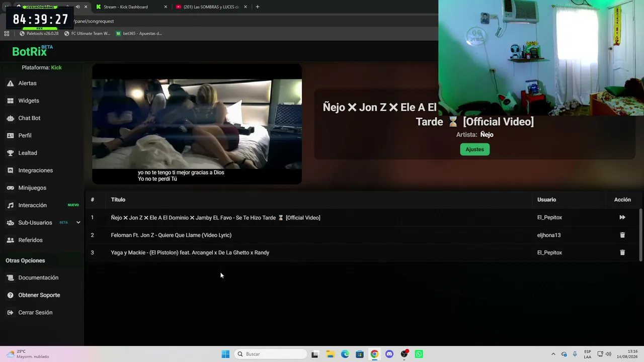This screenshot has height=362, width=644.
Task: Click the Integraciones sidebar icon
Action: 10,170
